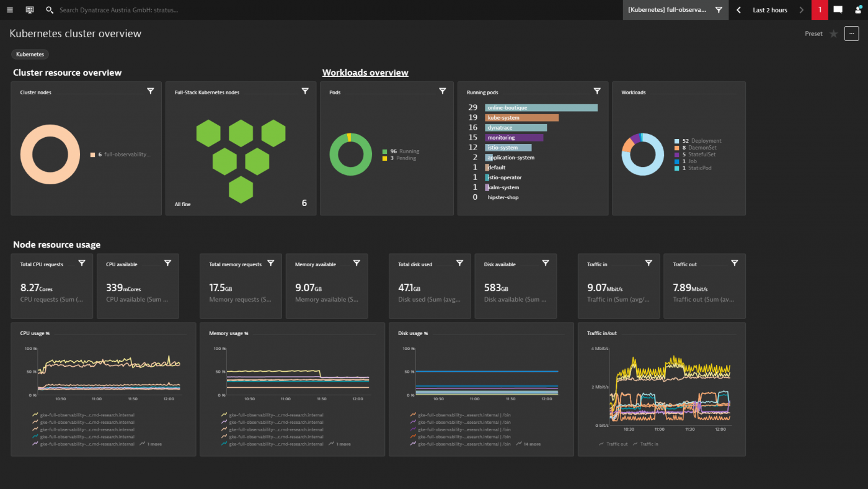Click the dashboards icon in the top bar
868x489 pixels.
click(29, 10)
